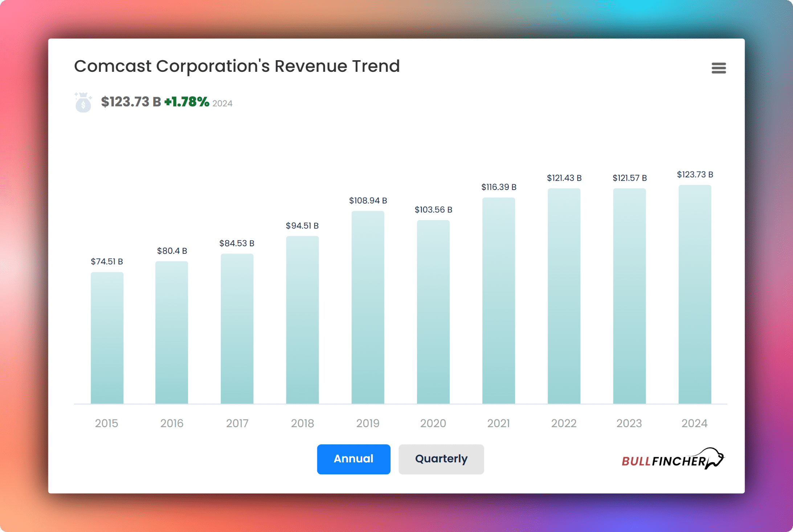Switch to the Annual view
Image resolution: width=793 pixels, height=532 pixels.
353,459
